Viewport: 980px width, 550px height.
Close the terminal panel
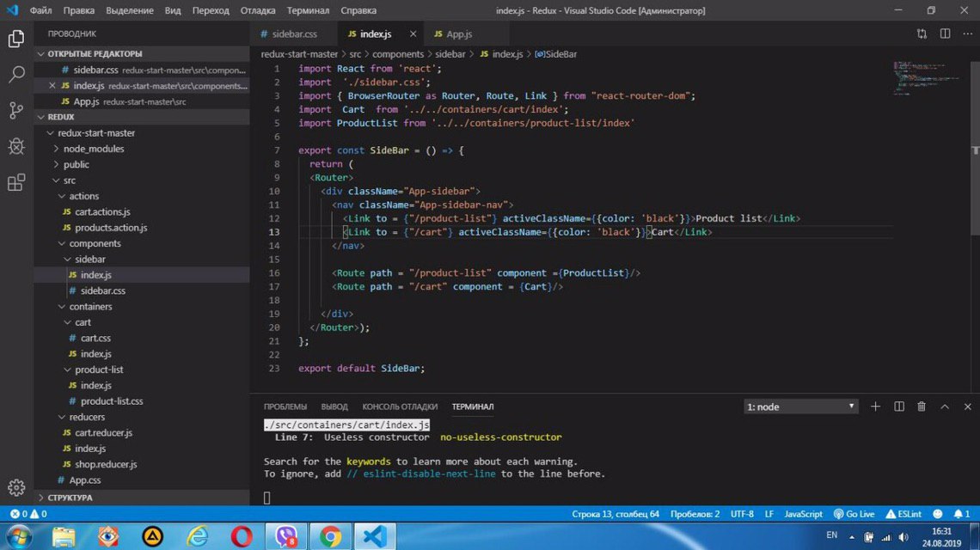967,406
